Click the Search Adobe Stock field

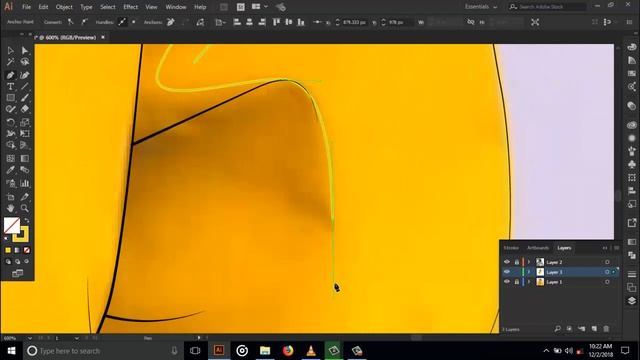(547, 7)
